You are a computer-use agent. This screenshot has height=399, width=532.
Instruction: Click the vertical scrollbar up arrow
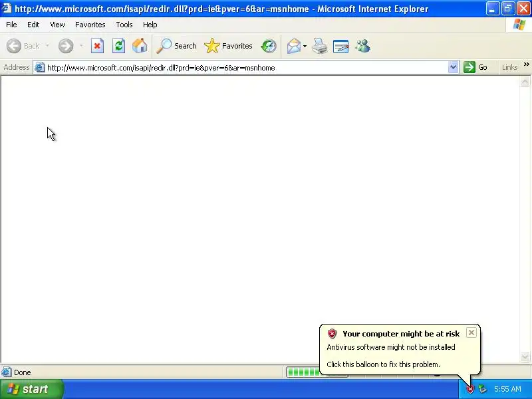525,81
